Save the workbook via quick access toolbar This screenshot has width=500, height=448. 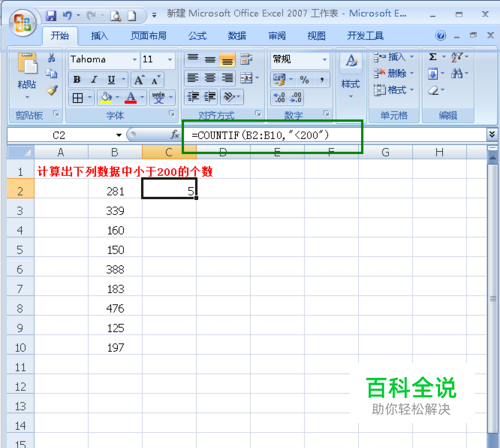(51, 15)
